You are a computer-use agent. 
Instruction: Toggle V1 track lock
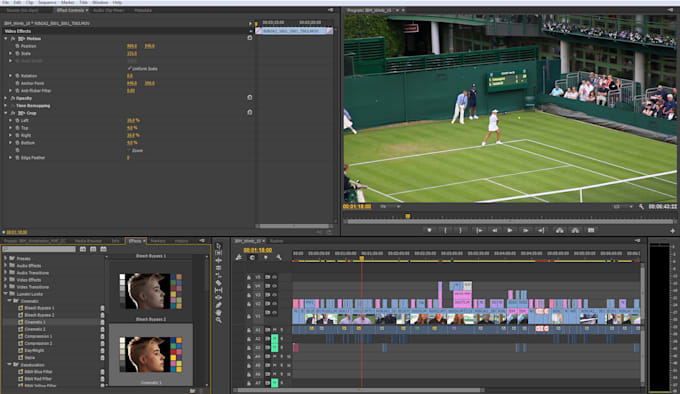tap(248, 317)
